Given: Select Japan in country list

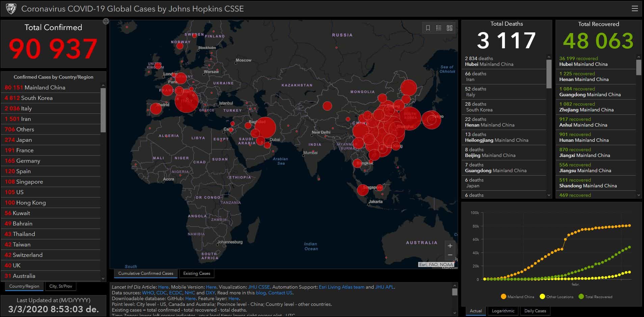Looking at the screenshot, I should coord(51,140).
